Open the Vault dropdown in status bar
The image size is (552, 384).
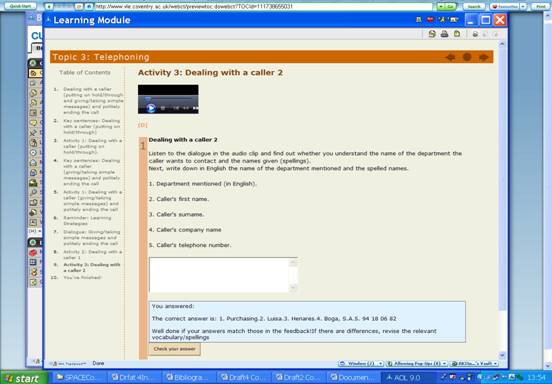[x=474, y=363]
